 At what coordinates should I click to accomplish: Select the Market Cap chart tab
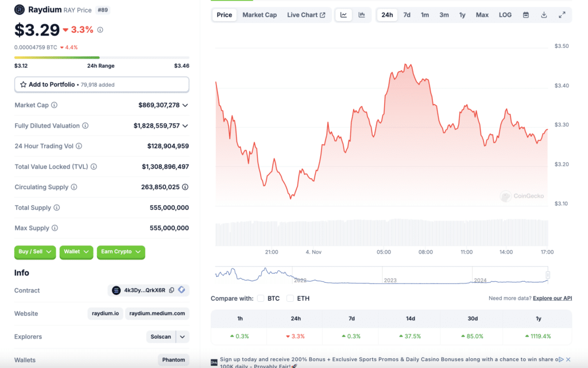coord(260,15)
